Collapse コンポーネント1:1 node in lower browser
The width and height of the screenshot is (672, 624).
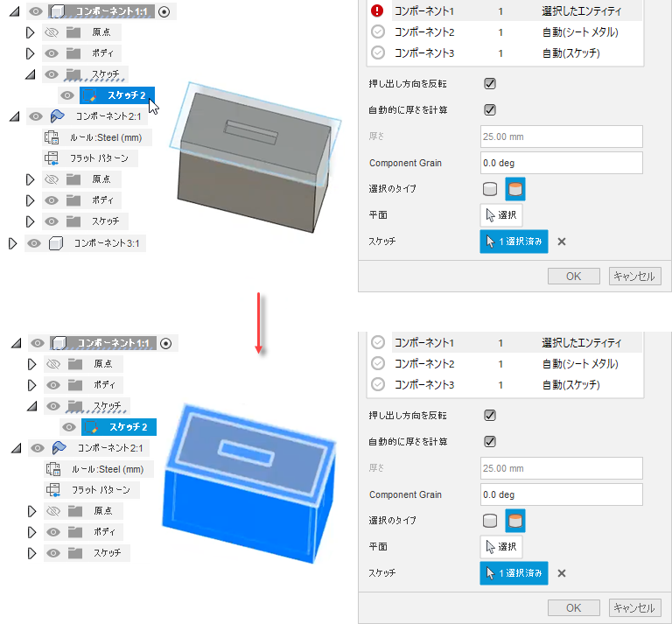[x=17, y=343]
